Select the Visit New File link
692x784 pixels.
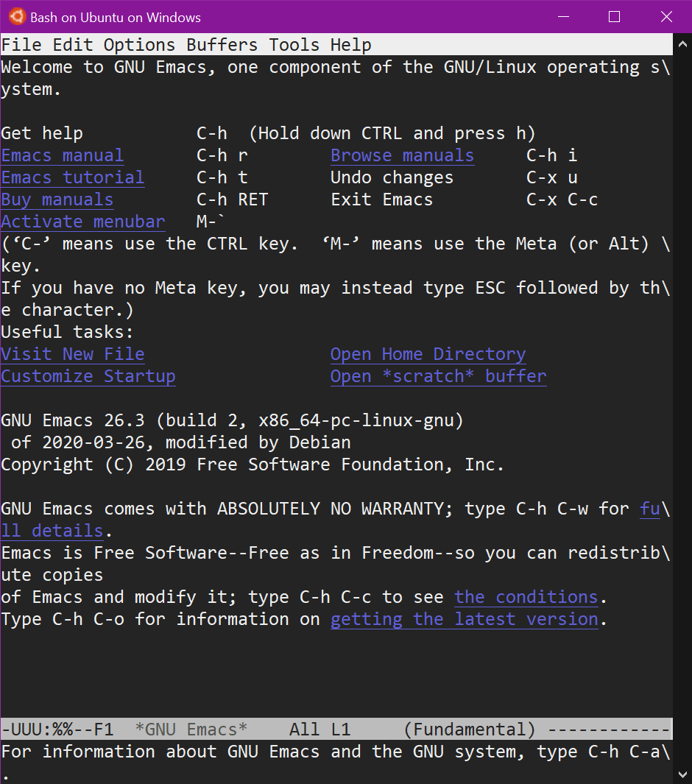click(73, 354)
